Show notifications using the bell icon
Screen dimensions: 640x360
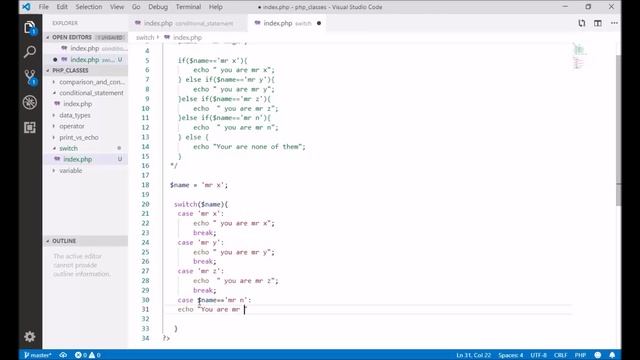(612, 355)
